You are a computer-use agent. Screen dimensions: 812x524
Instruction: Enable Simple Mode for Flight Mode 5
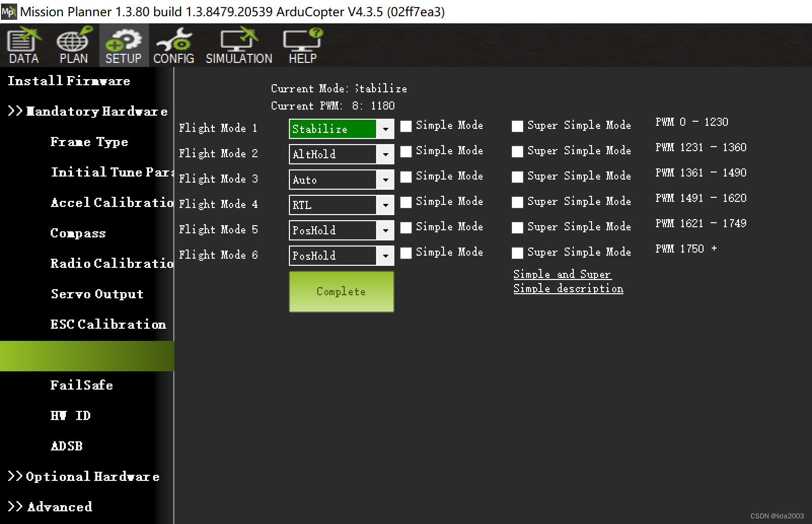(x=406, y=228)
